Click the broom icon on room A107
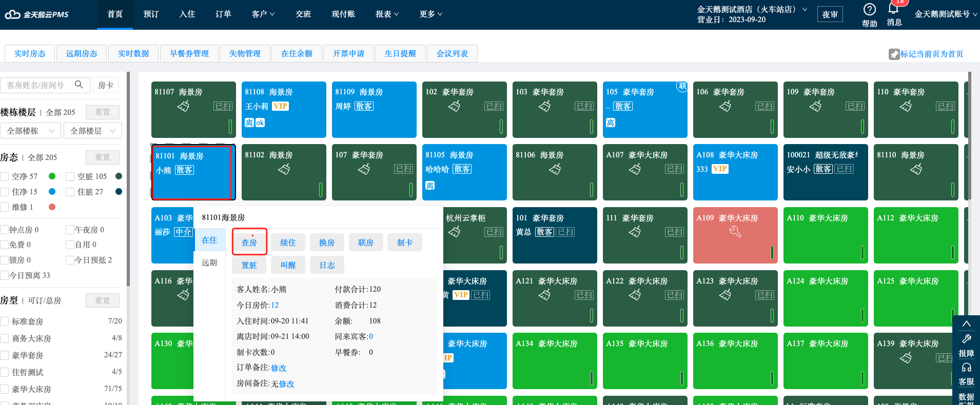980x405 pixels. pos(635,169)
